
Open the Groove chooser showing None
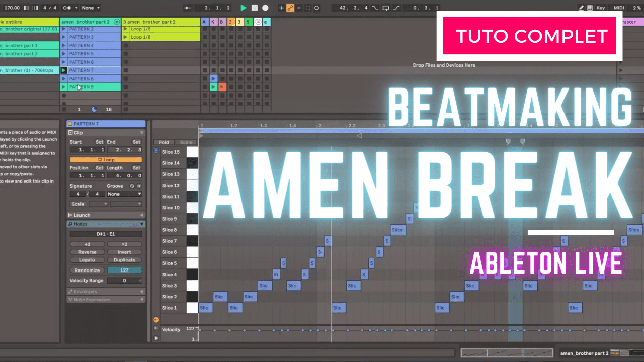[124, 194]
